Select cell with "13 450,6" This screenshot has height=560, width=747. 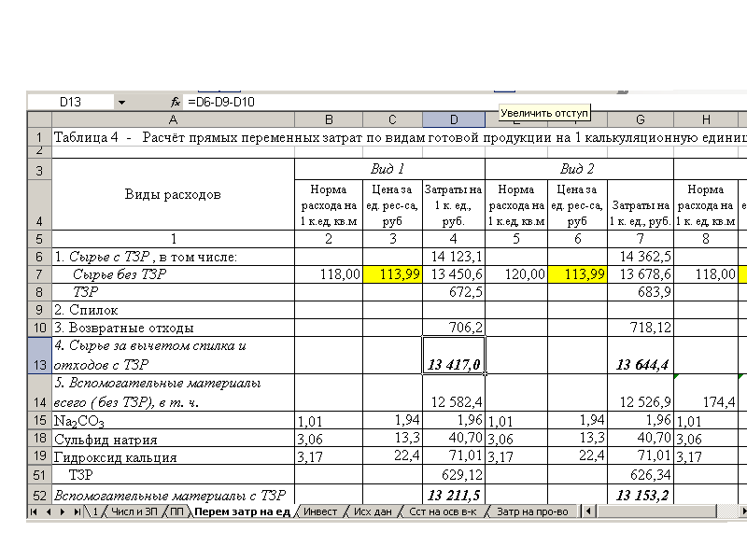[x=454, y=274]
